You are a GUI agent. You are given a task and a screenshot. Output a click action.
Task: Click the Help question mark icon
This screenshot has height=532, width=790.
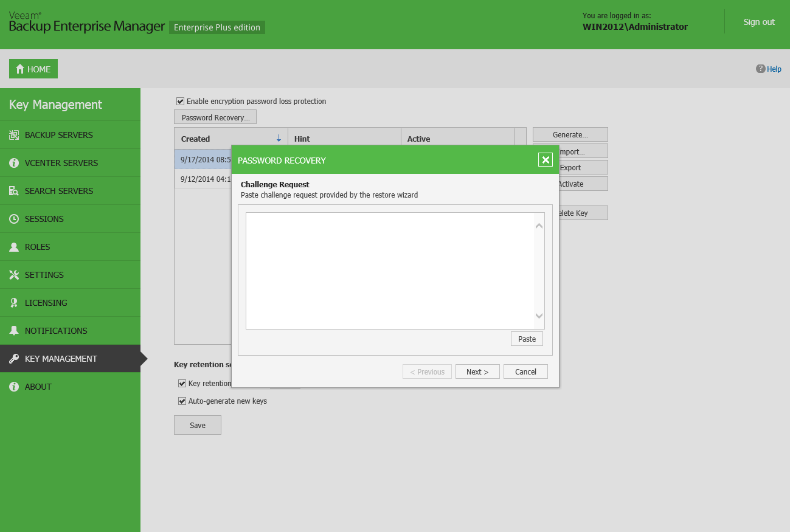coord(760,69)
